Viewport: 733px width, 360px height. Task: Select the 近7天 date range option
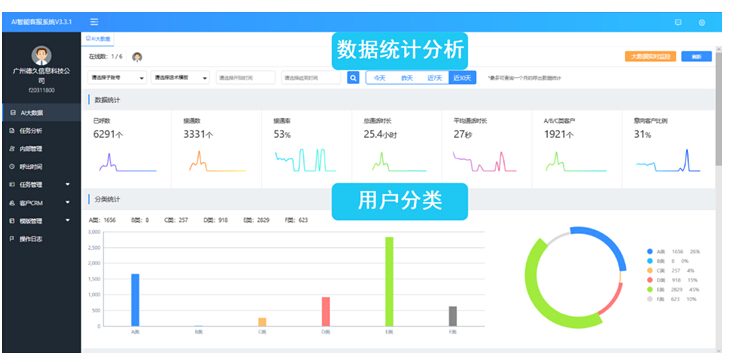tap(435, 78)
